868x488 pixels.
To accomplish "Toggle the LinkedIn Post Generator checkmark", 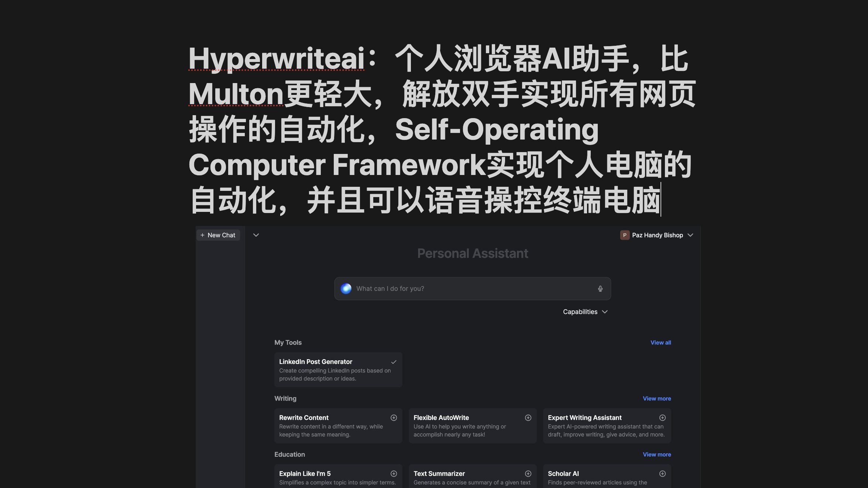I will 392,362.
